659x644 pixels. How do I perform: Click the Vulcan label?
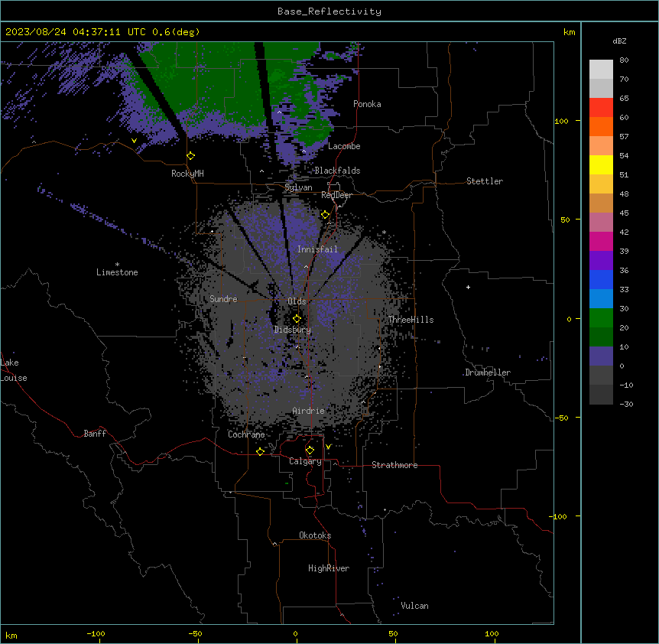coord(415,606)
